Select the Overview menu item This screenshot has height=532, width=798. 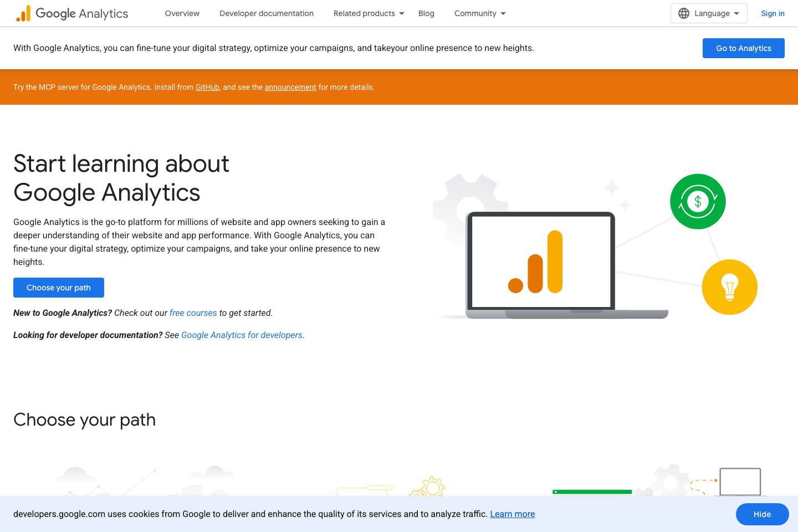[182, 13]
